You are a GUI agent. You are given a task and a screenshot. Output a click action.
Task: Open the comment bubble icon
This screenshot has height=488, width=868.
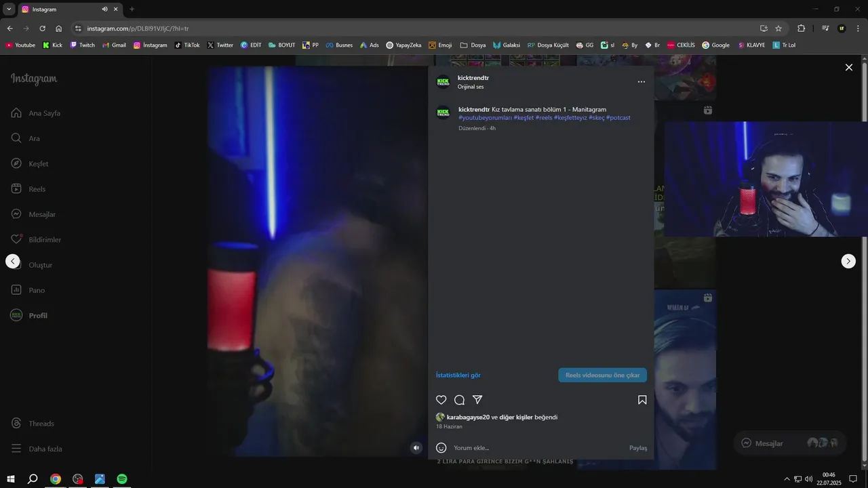click(x=459, y=400)
